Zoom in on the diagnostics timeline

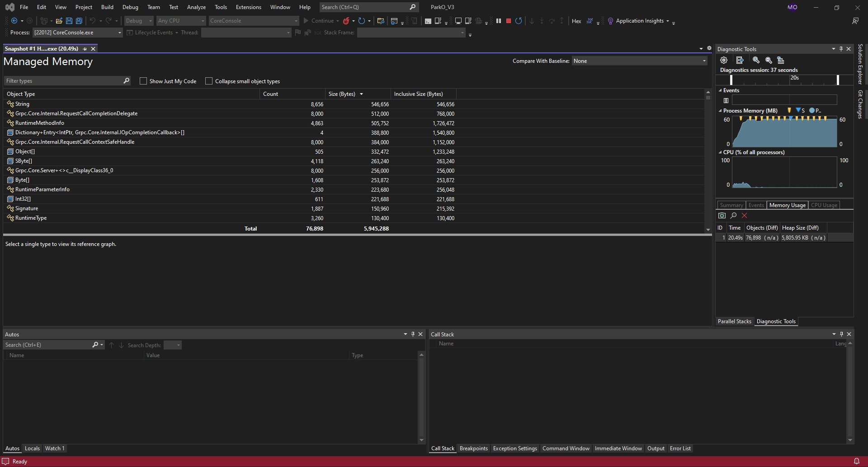coord(755,60)
